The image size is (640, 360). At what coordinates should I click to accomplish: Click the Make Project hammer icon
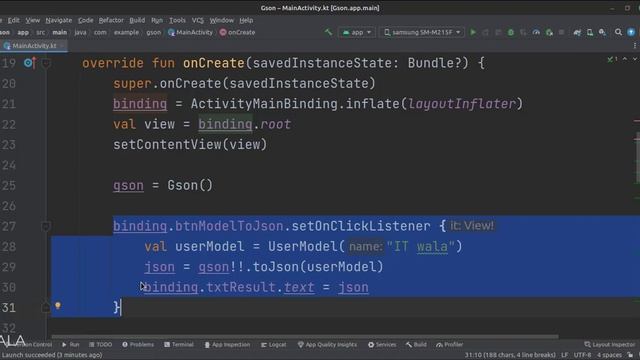click(x=328, y=32)
